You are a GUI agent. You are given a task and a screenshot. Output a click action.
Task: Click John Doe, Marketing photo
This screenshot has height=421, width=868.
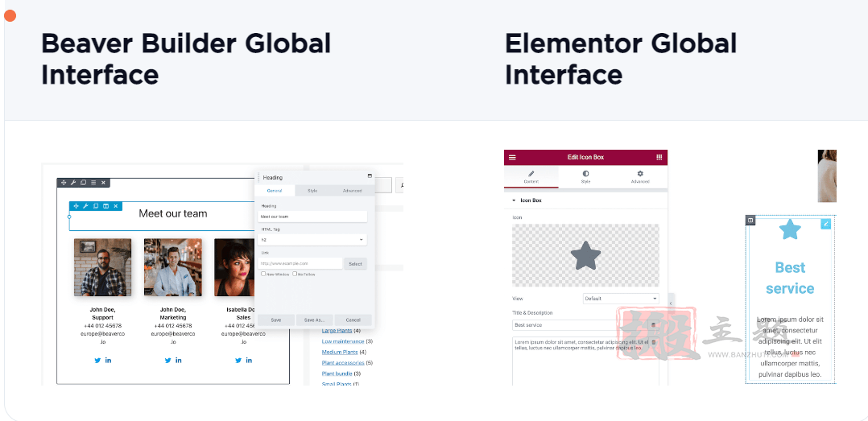(172, 267)
